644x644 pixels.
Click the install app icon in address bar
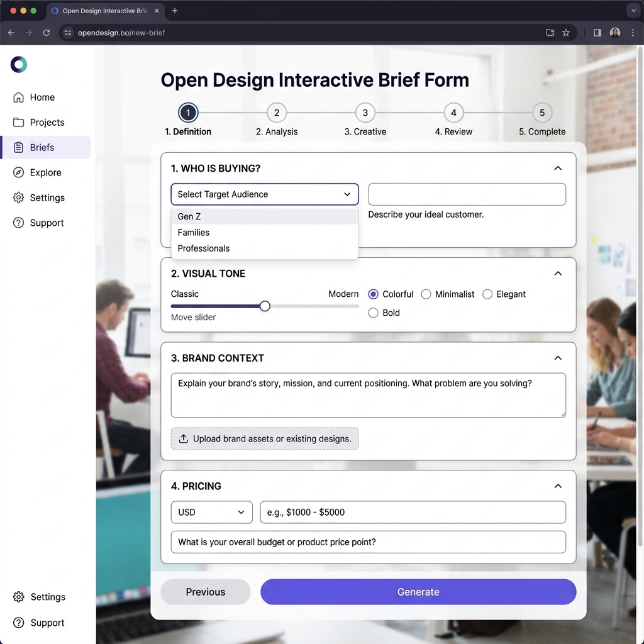coord(550,33)
